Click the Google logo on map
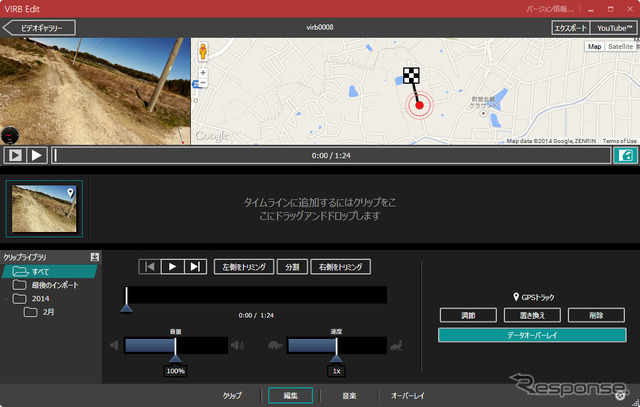 pos(212,136)
